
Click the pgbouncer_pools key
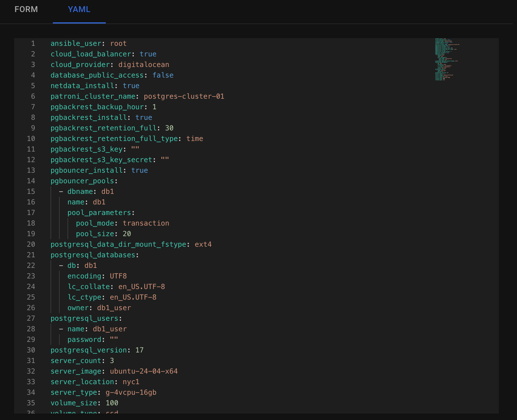point(82,181)
